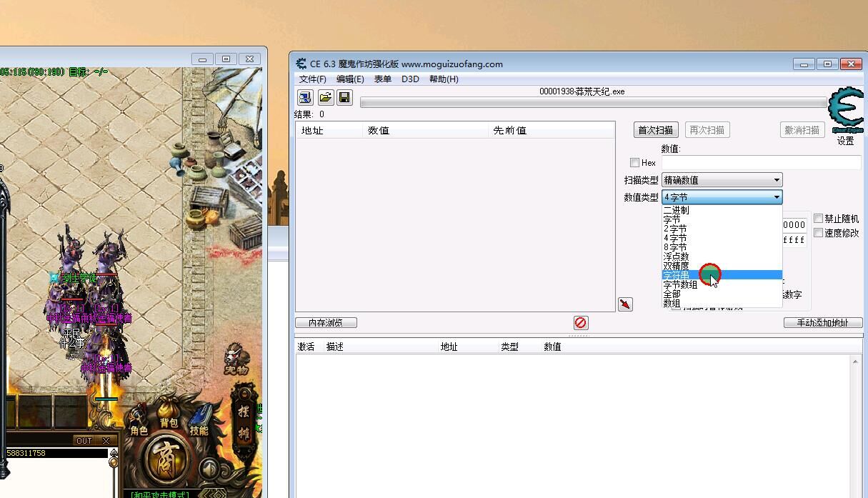Select 全部 in value type list
This screenshot has height=498, width=868.
click(x=722, y=294)
